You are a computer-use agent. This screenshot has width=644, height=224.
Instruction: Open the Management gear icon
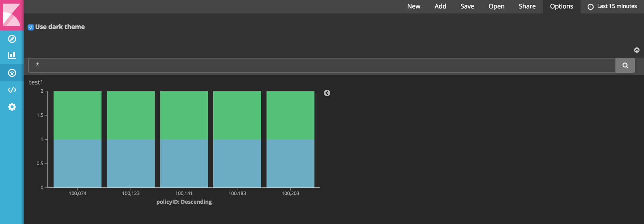pyautogui.click(x=12, y=107)
